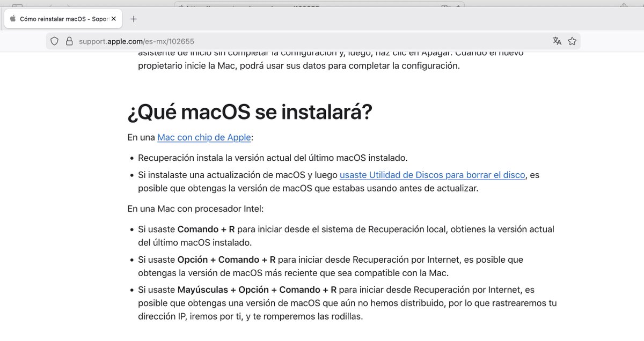Image resolution: width=644 pixels, height=341 pixels.
Task: Click the translate page icon in address bar
Action: 557,41
